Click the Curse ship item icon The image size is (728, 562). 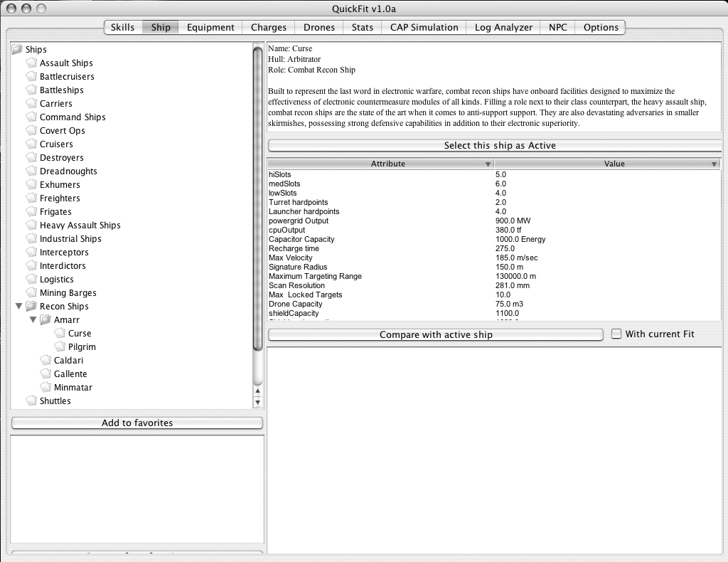60,333
